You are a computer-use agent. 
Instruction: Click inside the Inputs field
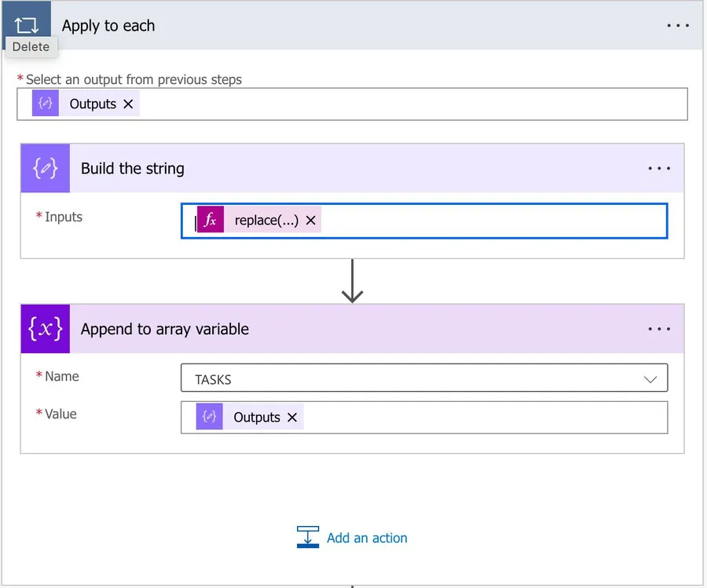(487, 221)
